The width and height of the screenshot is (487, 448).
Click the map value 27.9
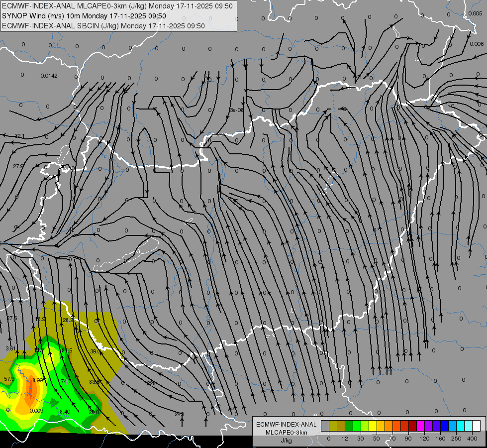[18, 166]
